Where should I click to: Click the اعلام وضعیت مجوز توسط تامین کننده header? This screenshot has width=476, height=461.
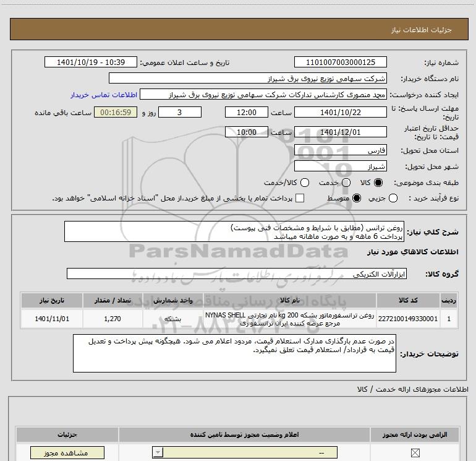tap(244, 434)
